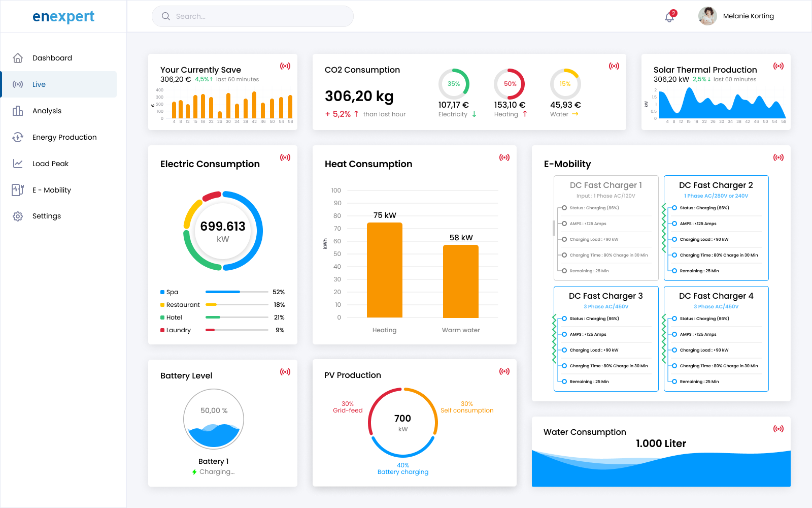Click the '1.000 Liter' value
Viewport: 812px width, 508px height.
[x=661, y=443]
